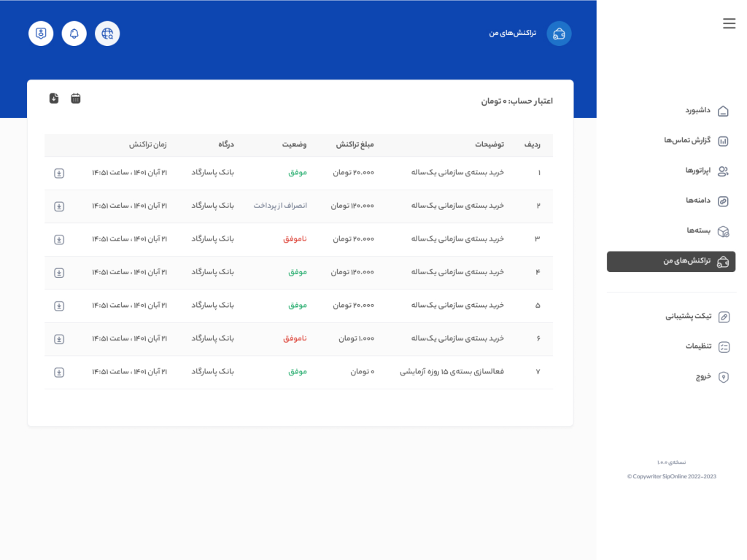Image resolution: width=747 pixels, height=560 pixels.
Task: Click the دامنه‌ها link icon
Action: (723, 201)
